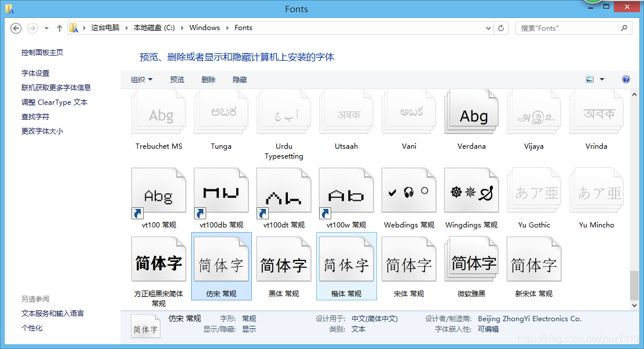Click the view layout icon in toolbar

pos(590,79)
